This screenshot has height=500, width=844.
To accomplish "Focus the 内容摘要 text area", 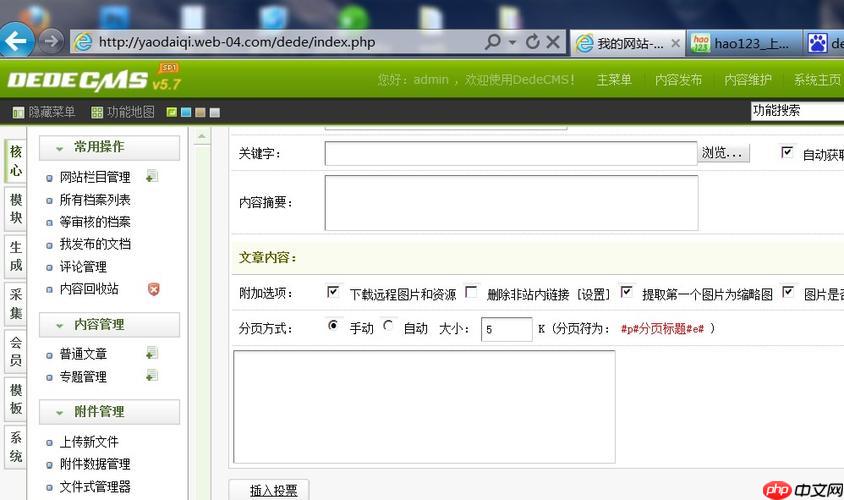I will coord(511,203).
